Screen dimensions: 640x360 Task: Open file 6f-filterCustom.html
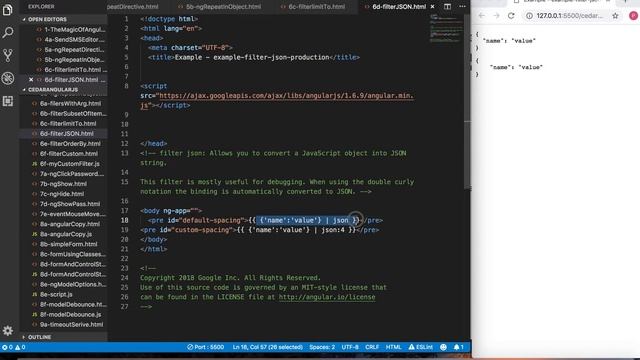point(69,153)
